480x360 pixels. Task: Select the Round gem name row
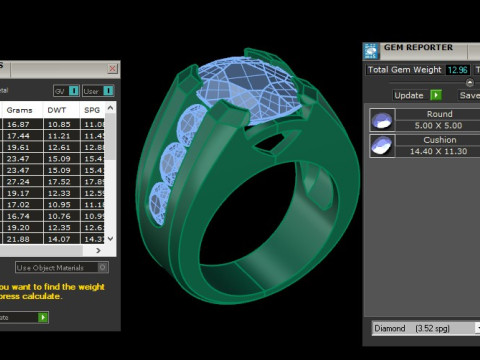(439, 114)
